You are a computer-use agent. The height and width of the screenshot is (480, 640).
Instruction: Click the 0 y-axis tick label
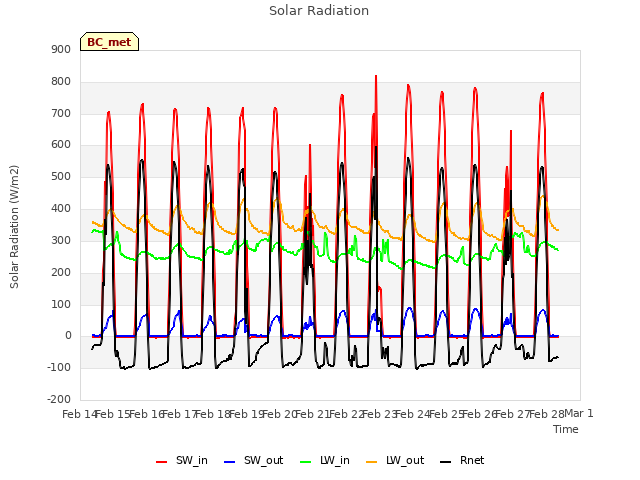[x=68, y=336]
